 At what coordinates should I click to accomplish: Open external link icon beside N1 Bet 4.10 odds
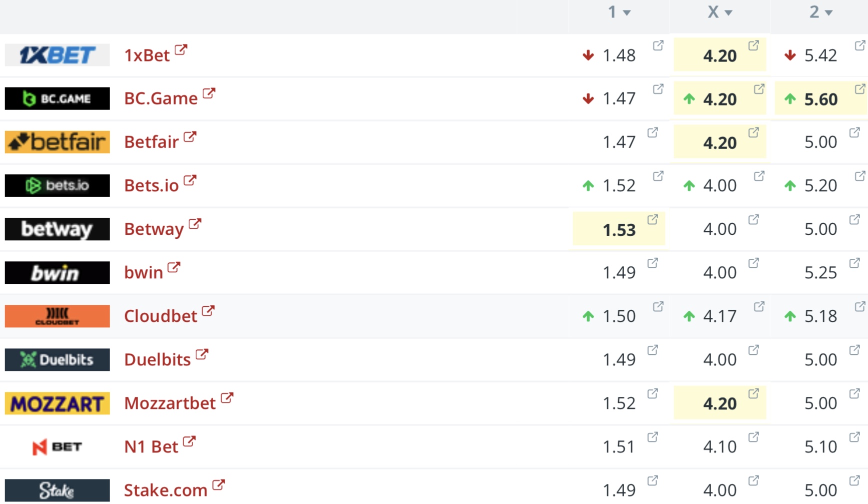tap(753, 437)
